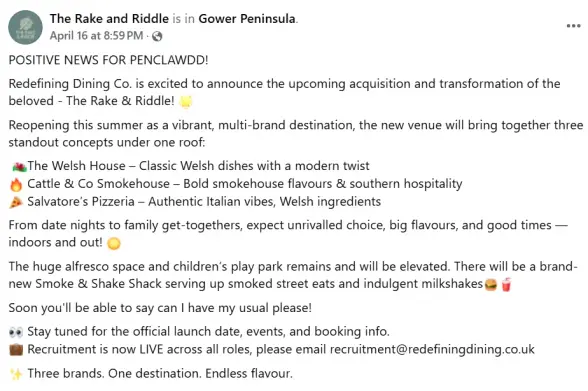Viewport: 588px width, 391px height.
Task: Click the pizza slice emoji
Action: [16, 202]
